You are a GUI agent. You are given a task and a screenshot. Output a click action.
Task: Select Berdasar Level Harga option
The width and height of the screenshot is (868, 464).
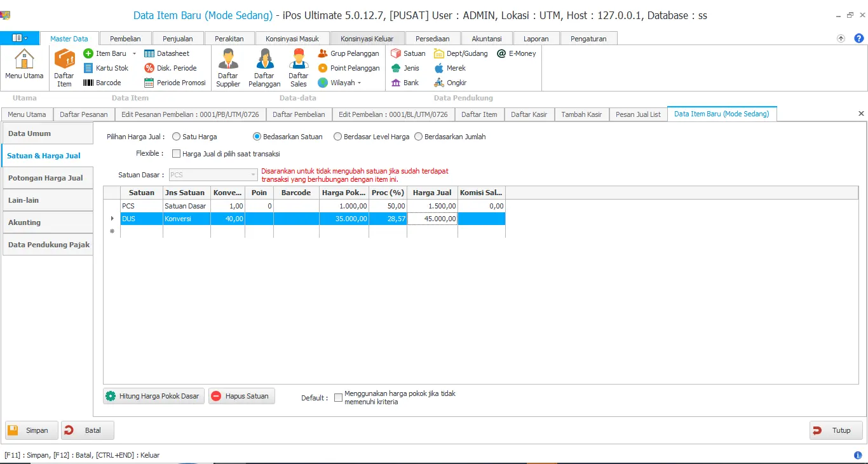[x=338, y=137]
